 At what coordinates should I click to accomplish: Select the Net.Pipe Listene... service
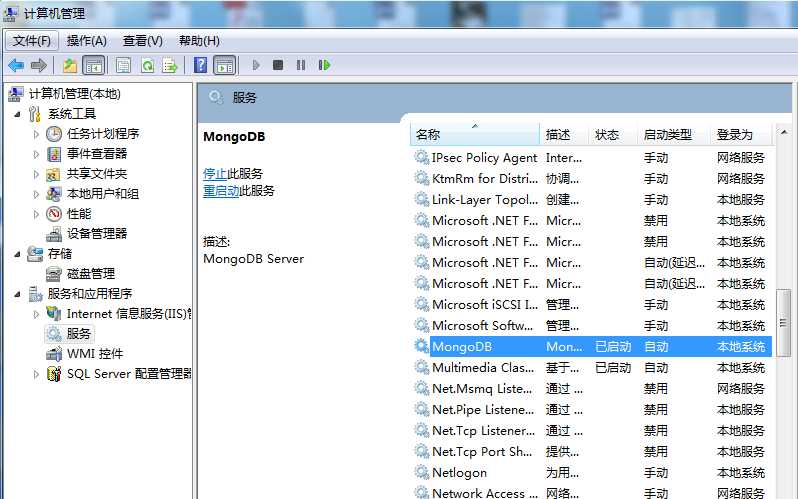(x=591, y=409)
